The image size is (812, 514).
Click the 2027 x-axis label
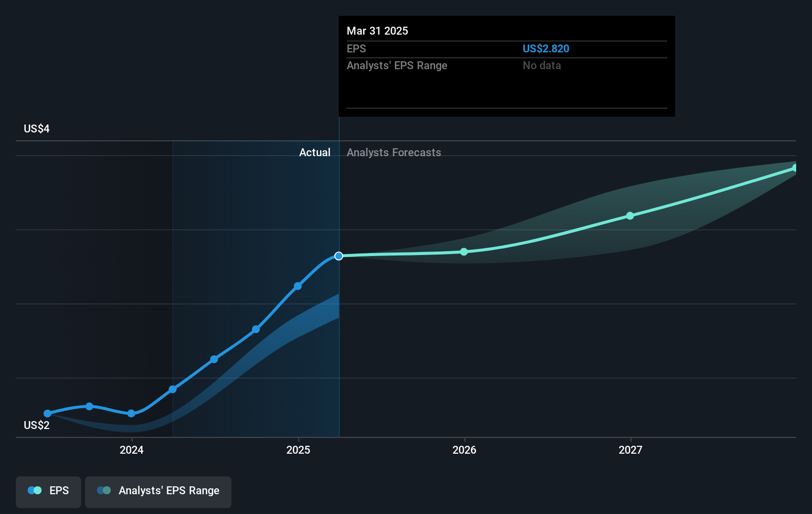(631, 450)
